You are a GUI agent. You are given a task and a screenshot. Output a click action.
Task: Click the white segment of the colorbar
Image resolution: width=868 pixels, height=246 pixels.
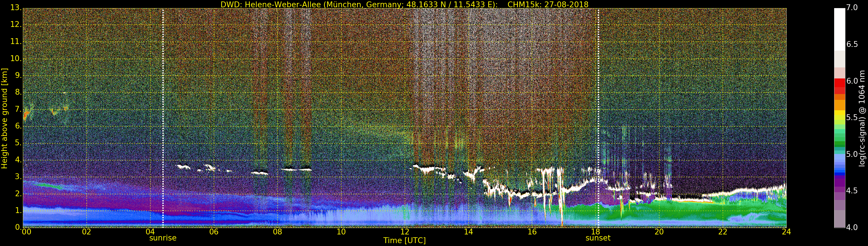click(x=839, y=29)
